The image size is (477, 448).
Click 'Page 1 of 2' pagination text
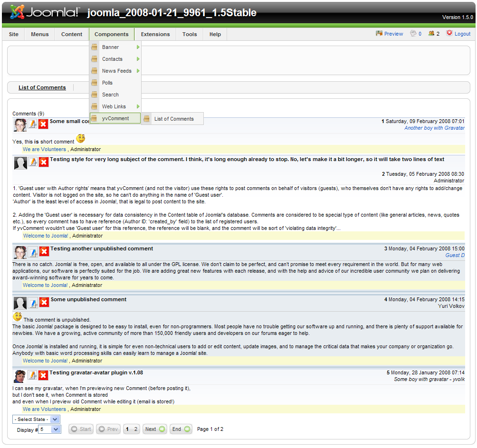(210, 429)
